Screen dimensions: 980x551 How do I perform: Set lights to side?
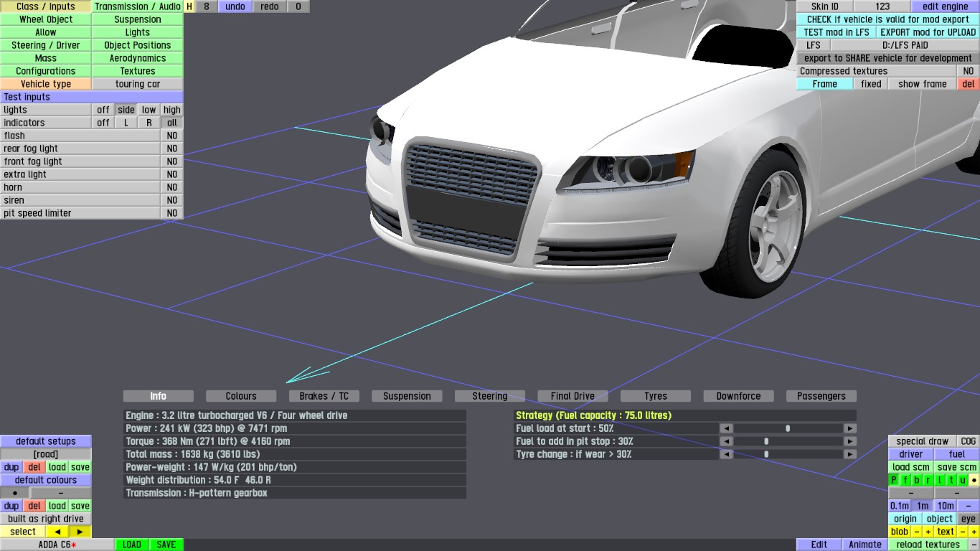[x=126, y=110]
